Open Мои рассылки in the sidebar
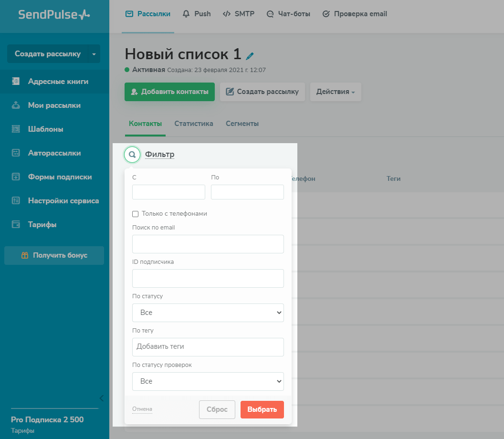Screen dimensions: 504x439 click(54, 105)
